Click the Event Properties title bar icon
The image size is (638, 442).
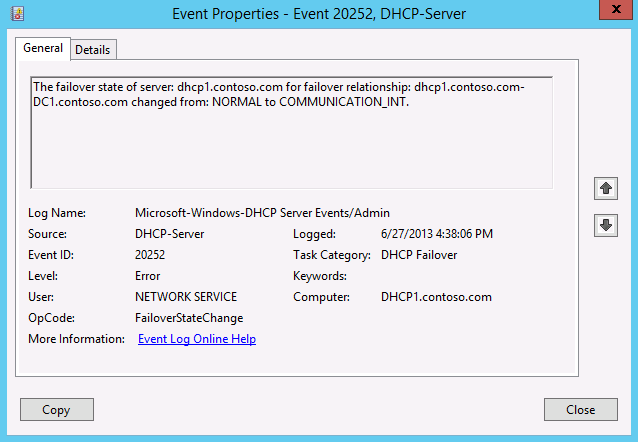point(17,13)
